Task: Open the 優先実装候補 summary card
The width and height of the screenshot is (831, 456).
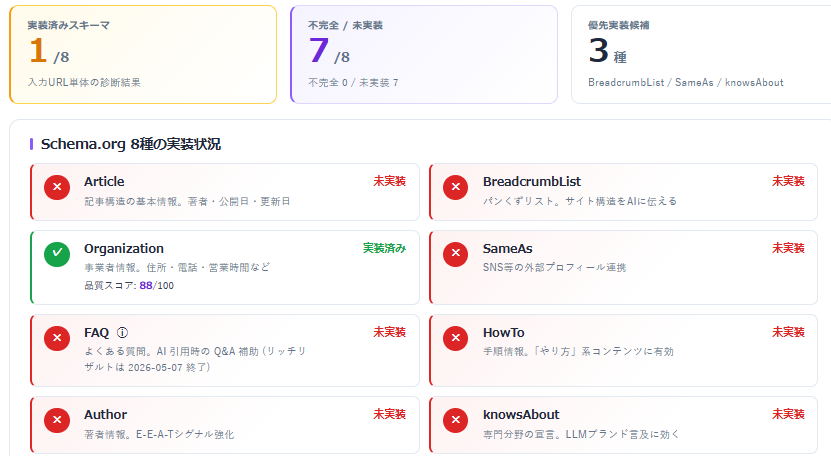Action: pos(701,55)
